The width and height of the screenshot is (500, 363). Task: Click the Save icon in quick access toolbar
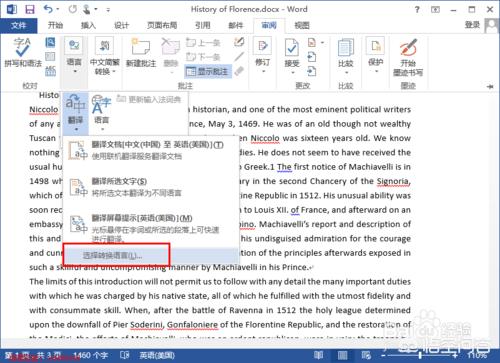(30, 9)
